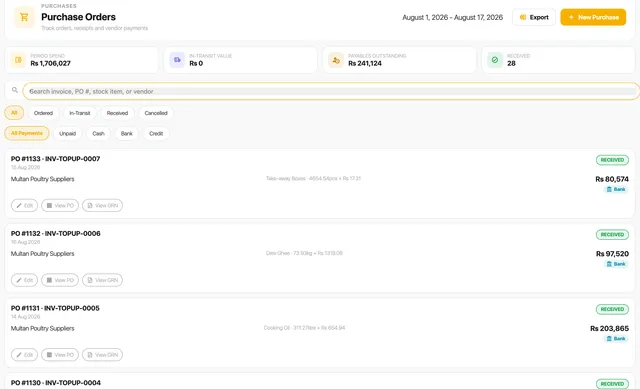This screenshot has width=640, height=389.
Task: Edit PO #1133
Action: 24,205
